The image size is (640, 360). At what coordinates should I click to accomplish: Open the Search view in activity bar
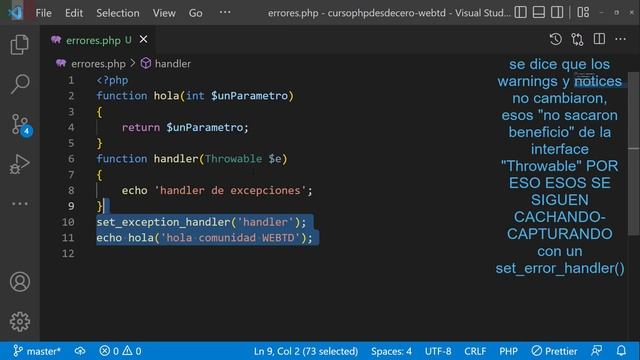19,84
